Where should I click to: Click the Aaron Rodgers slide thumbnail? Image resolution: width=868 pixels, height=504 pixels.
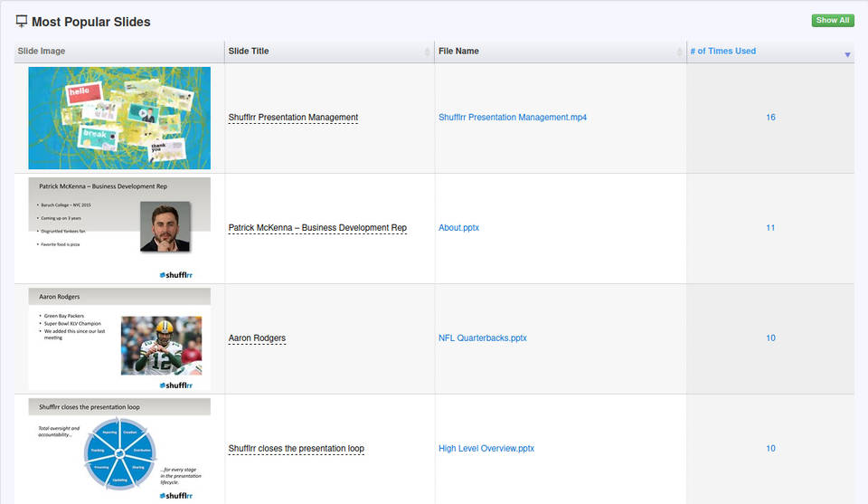pyautogui.click(x=119, y=338)
